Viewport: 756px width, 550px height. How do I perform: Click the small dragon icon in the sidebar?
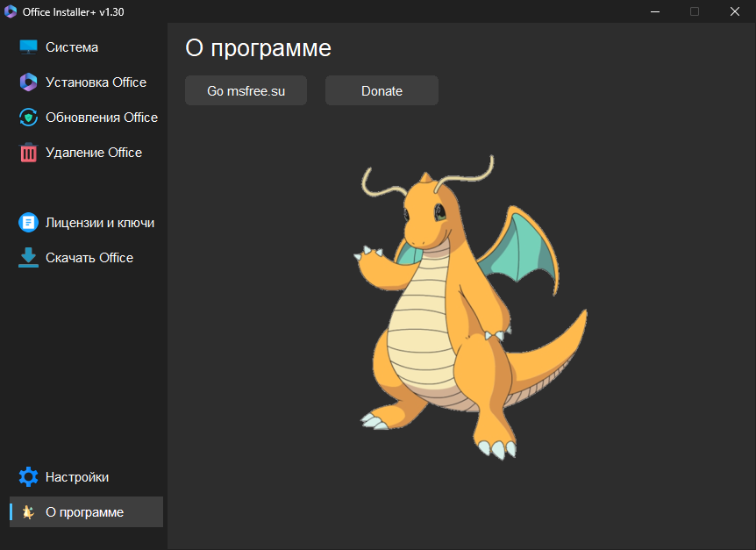click(x=29, y=512)
